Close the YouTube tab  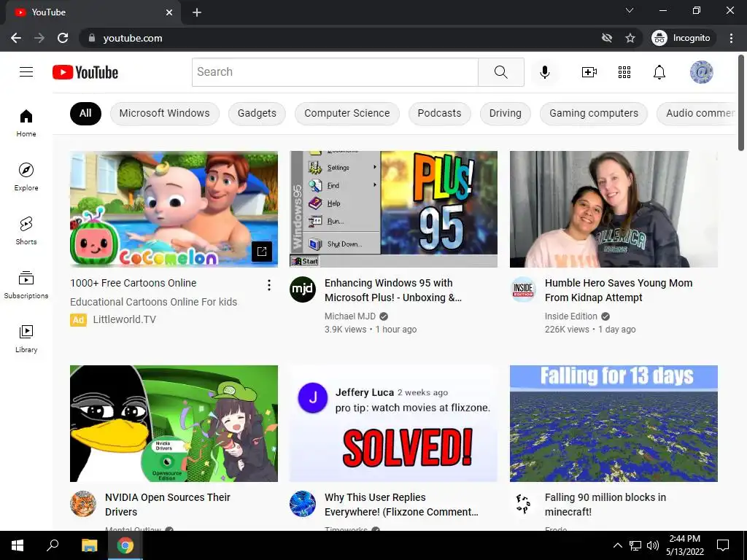pos(169,12)
